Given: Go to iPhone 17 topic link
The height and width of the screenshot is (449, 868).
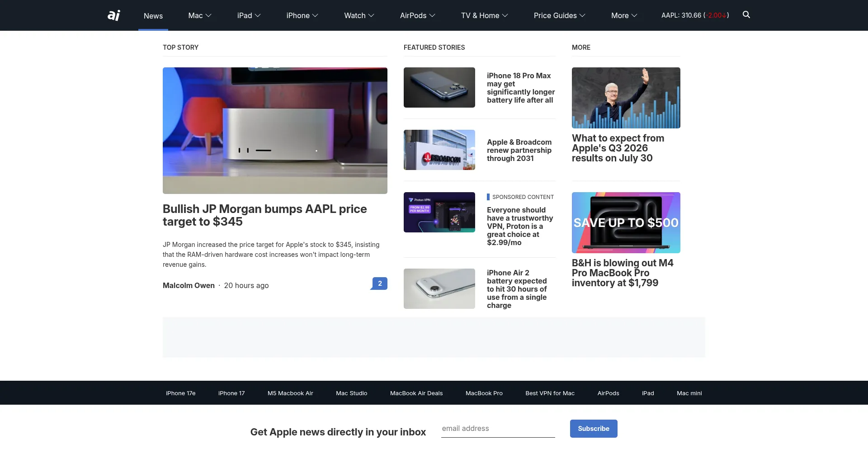Looking at the screenshot, I should (231, 393).
